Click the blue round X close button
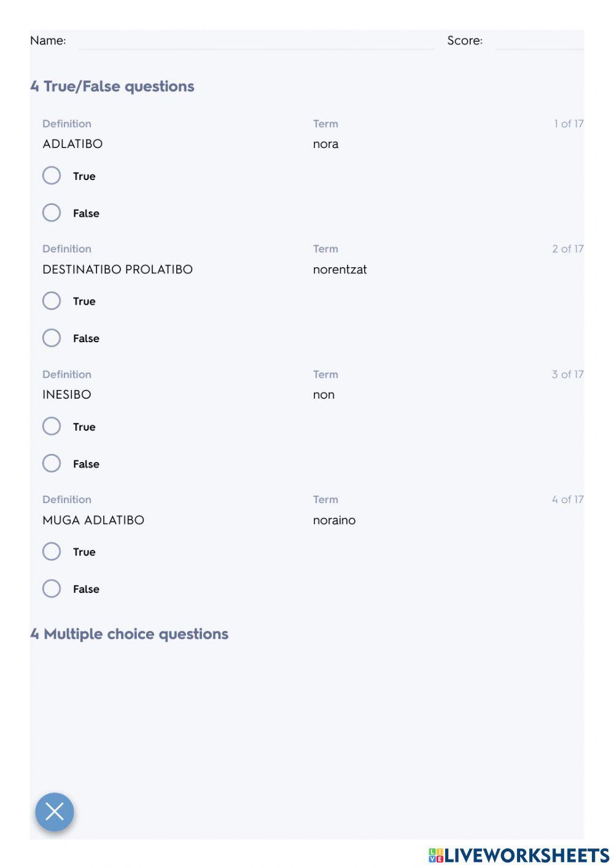Image resolution: width=614 pixels, height=868 pixels. click(55, 811)
